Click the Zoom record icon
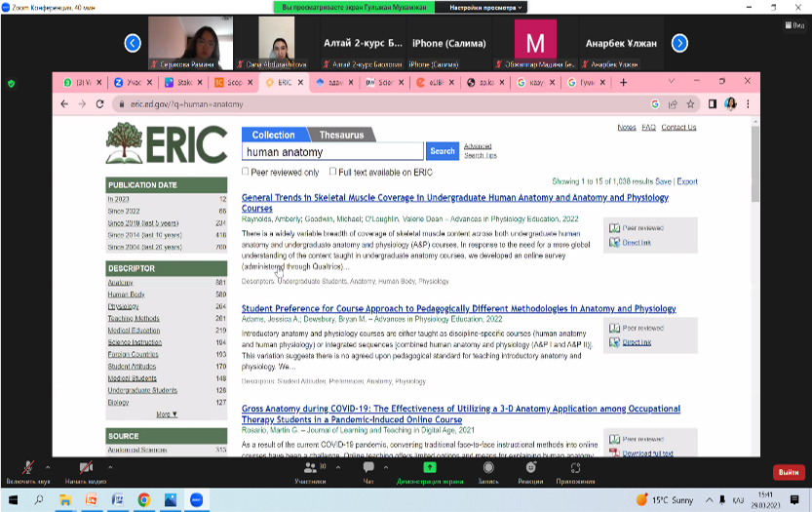812x512 pixels. pos(488,468)
